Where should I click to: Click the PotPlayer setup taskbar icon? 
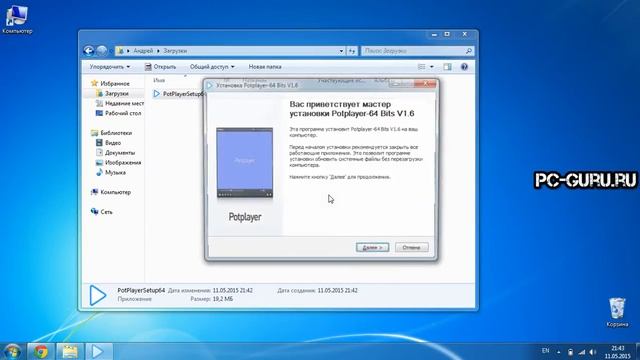point(98,351)
